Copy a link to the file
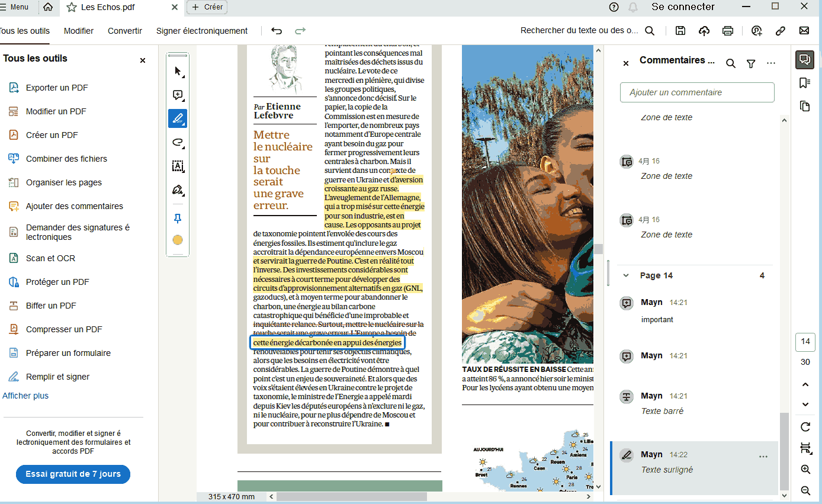Screen dimensions: 822x504 [781, 31]
